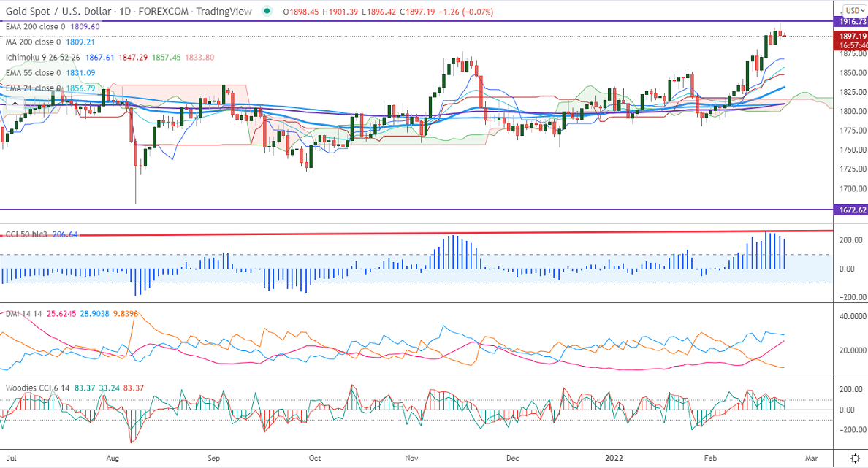Select the EMA 200 close indicator legend
This screenshot has width=868, height=468.
35,26
